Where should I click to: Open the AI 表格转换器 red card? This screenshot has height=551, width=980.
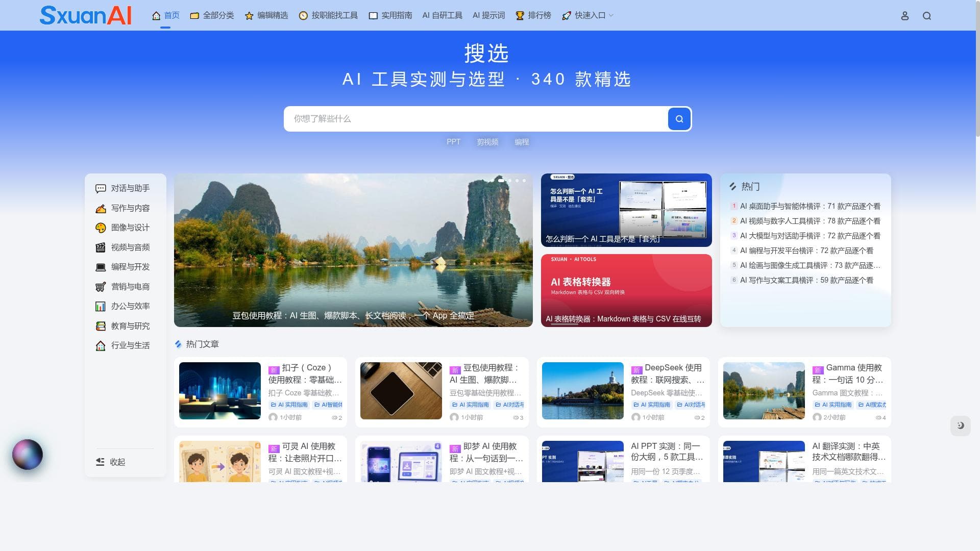626,290
